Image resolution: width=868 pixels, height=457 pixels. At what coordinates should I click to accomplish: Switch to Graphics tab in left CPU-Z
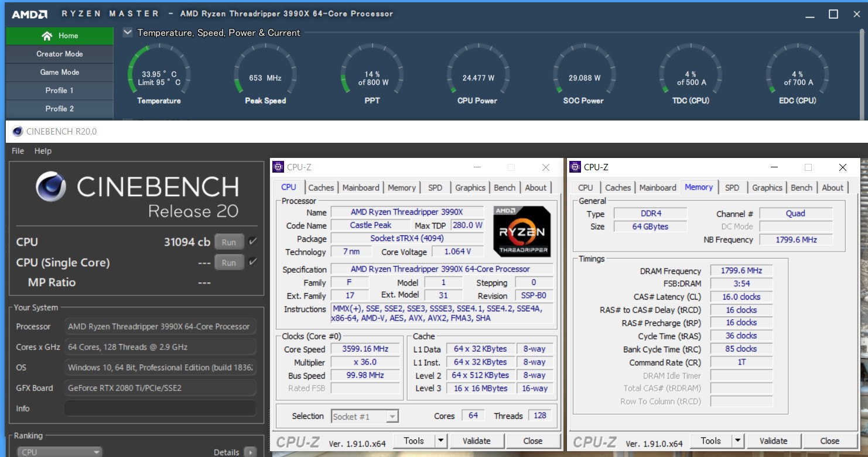coord(470,188)
